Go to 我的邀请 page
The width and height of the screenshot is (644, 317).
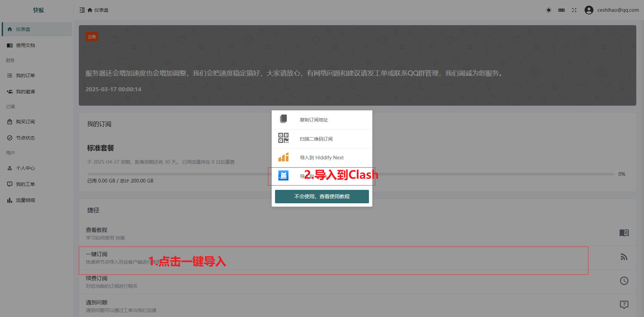37,92
